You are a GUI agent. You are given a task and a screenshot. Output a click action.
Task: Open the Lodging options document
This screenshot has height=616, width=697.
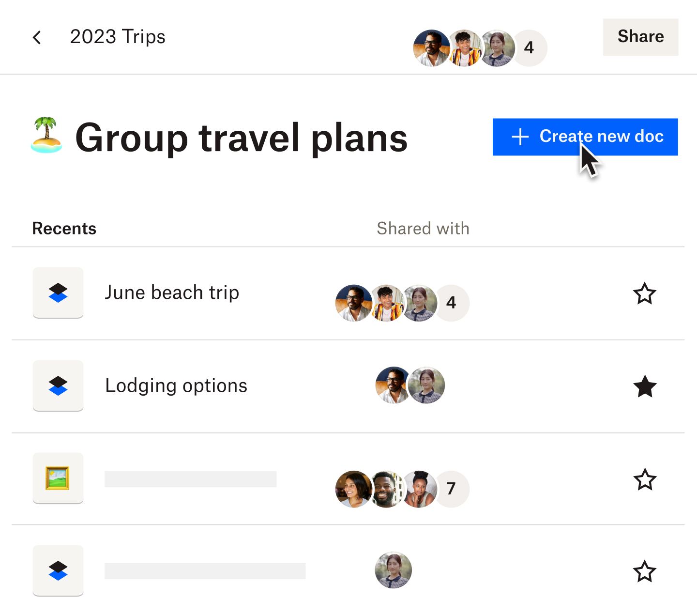coord(176,385)
